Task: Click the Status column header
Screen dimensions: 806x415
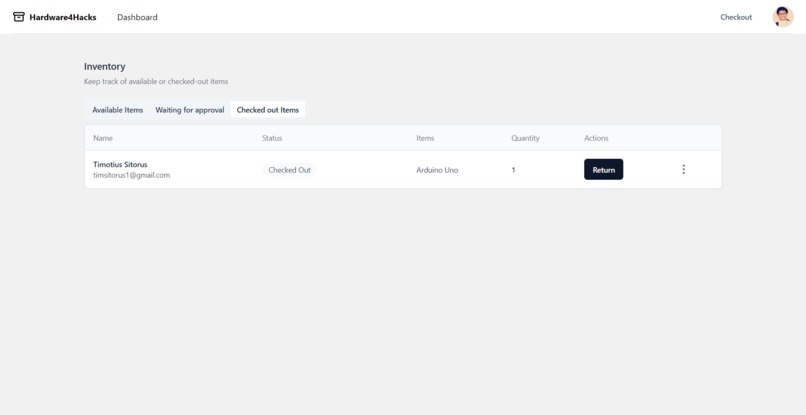Action: pos(272,138)
